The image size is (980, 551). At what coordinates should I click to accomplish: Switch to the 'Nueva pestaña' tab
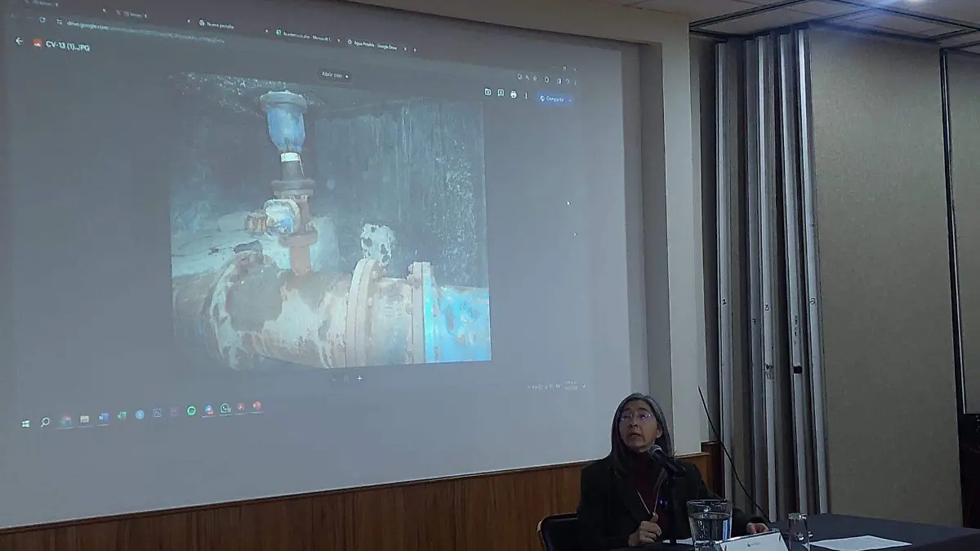tap(216, 25)
